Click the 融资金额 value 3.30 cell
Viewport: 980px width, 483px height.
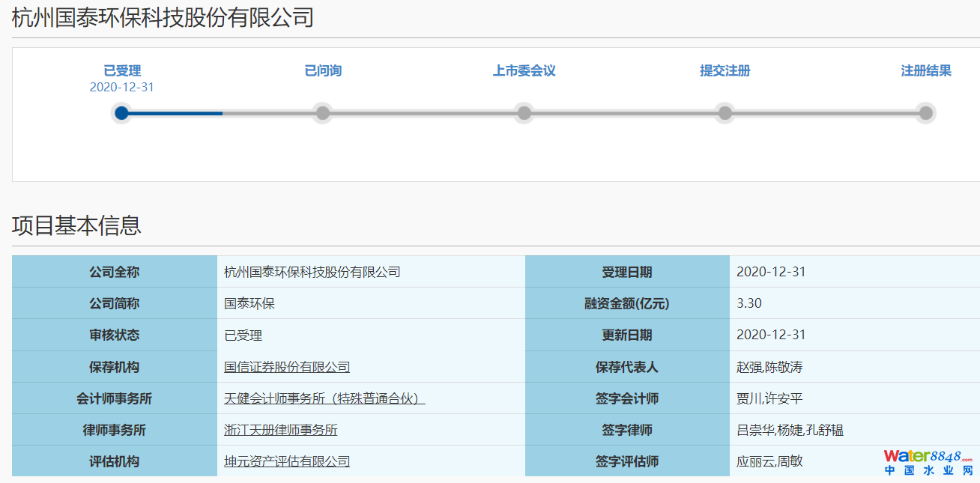(x=749, y=303)
